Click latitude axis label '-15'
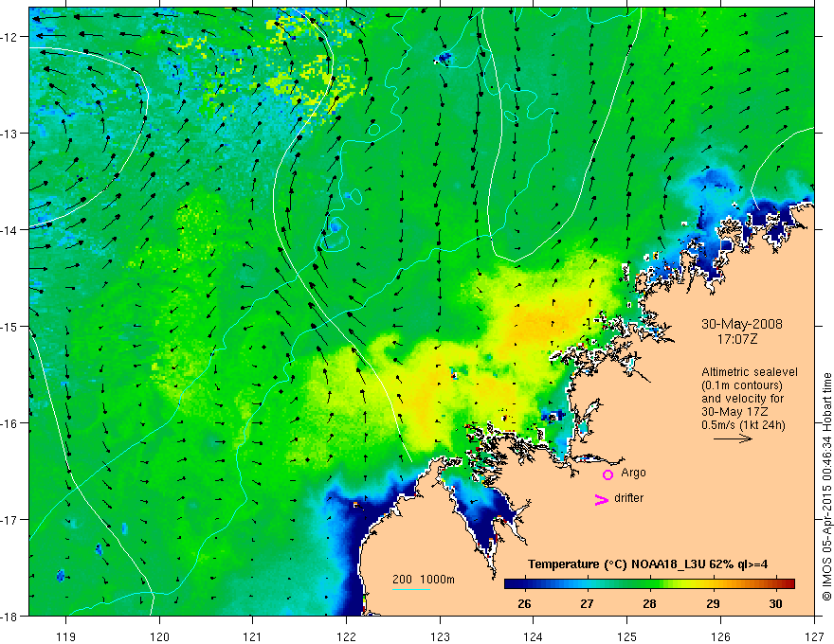This screenshot has width=834, height=644. click(x=10, y=327)
